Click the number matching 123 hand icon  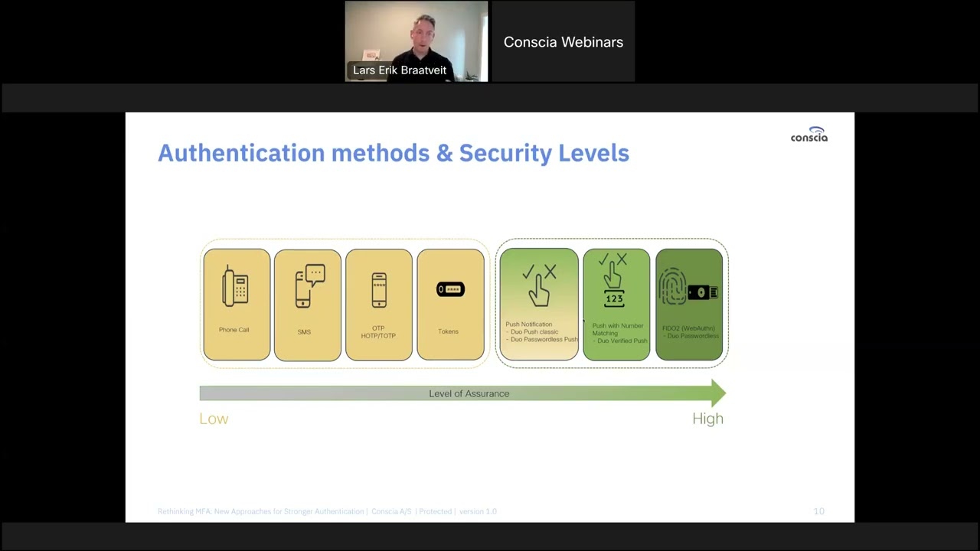point(613,281)
